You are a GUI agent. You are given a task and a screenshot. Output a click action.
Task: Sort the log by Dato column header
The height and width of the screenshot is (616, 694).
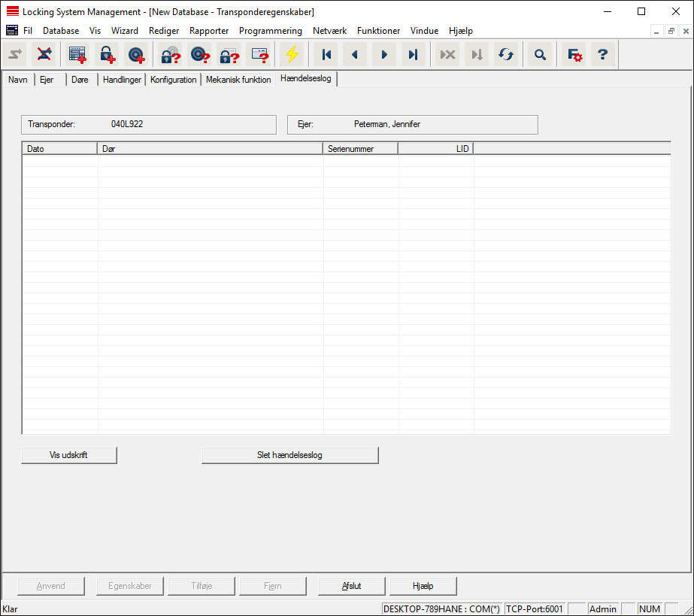click(60, 149)
